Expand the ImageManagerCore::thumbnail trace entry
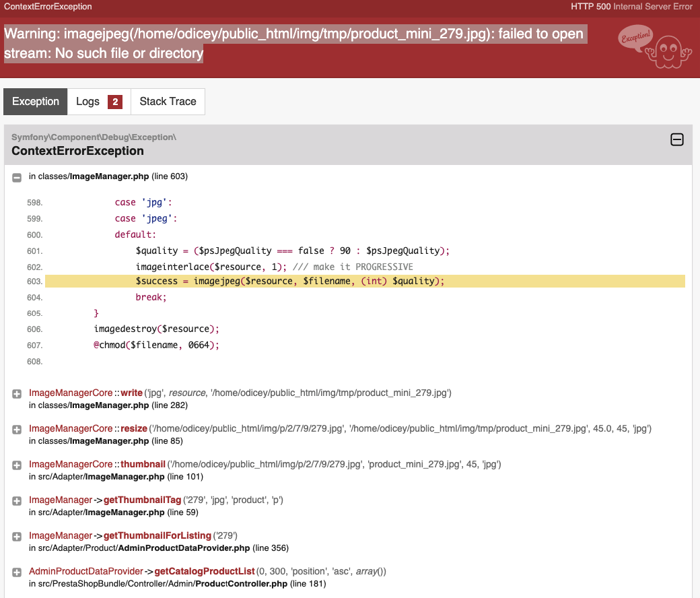The width and height of the screenshot is (700, 598). (x=17, y=465)
